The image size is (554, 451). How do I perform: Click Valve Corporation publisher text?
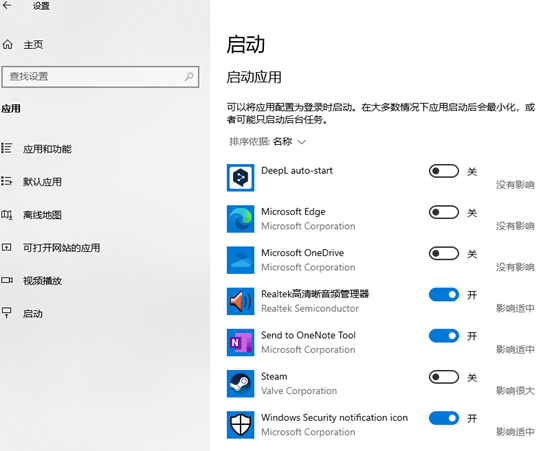299,391
